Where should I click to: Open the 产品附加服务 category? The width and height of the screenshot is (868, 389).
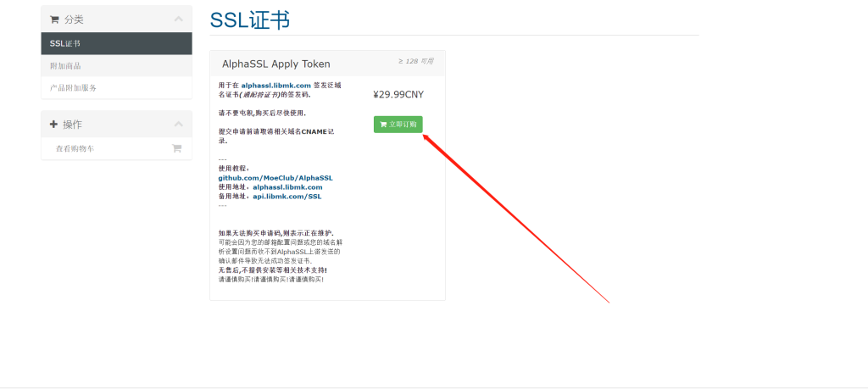[x=116, y=87]
